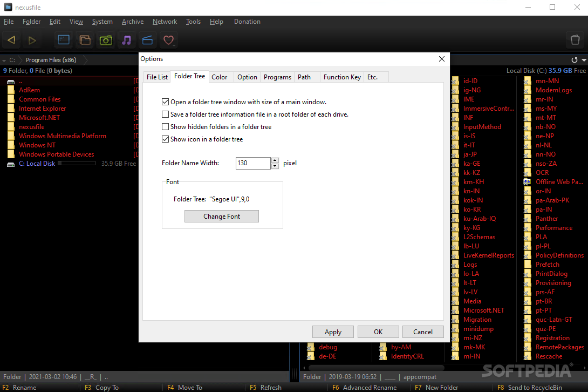Click the Windows NT folder icon

[11, 145]
